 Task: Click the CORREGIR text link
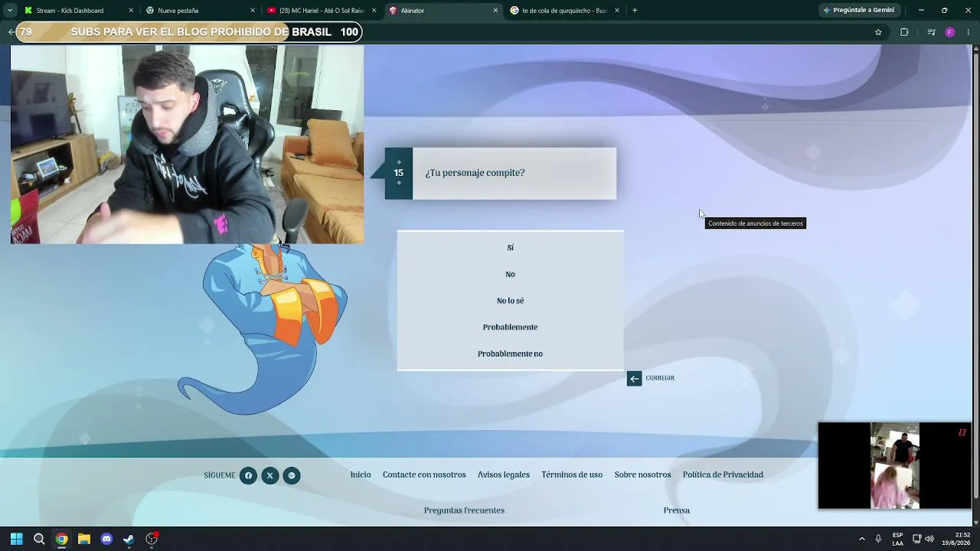point(660,378)
